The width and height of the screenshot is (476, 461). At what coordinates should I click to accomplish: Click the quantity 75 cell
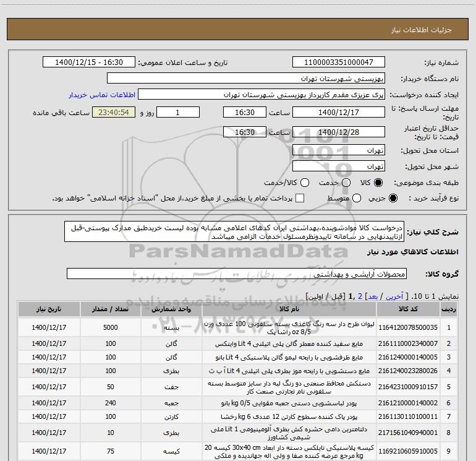(x=110, y=451)
